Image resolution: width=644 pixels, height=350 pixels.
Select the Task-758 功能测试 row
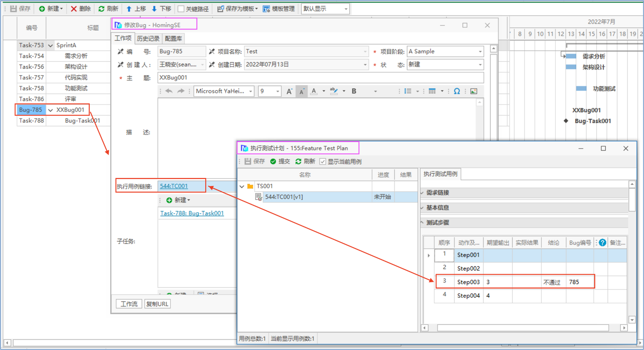(x=64, y=88)
